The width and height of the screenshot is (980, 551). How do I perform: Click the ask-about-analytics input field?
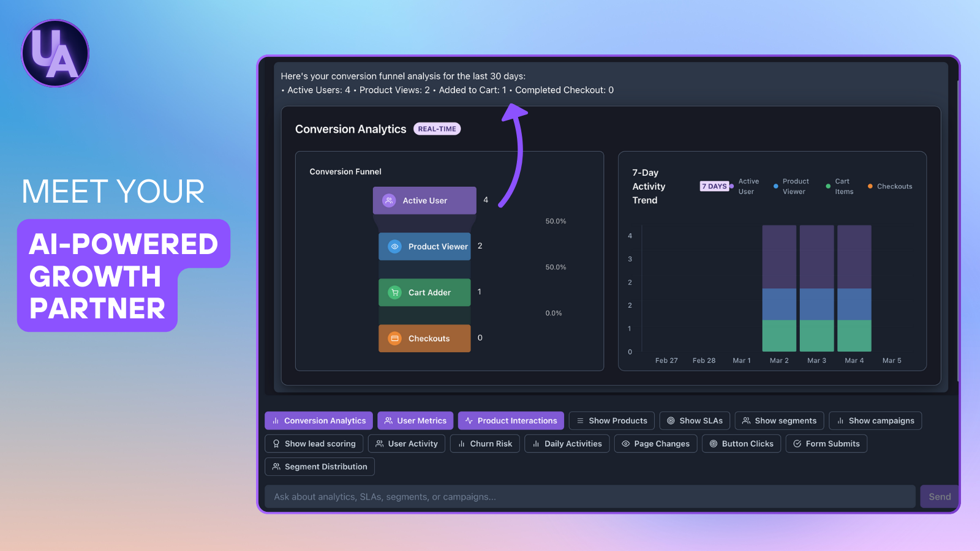(x=551, y=497)
